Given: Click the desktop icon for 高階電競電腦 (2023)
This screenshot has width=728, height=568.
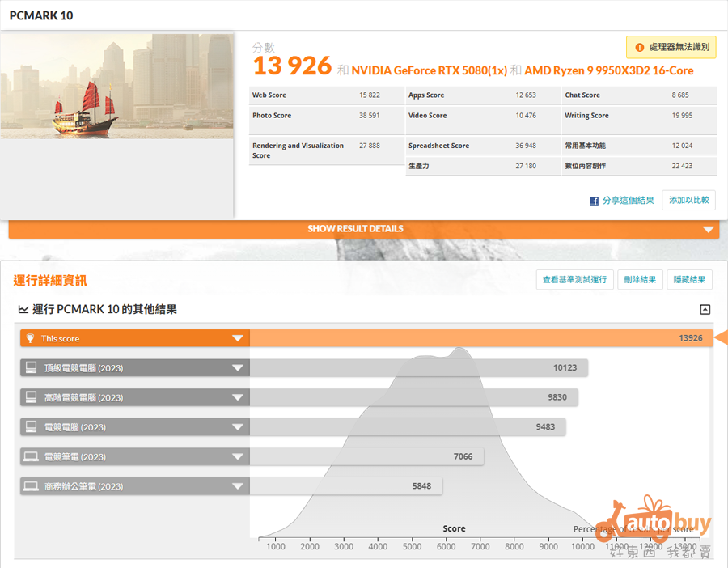Looking at the screenshot, I should click(31, 397).
